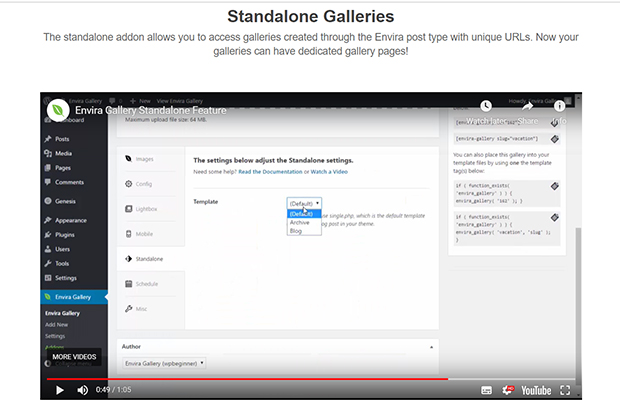
Task: Switch to the Mobile settings tab
Action: pyautogui.click(x=151, y=234)
